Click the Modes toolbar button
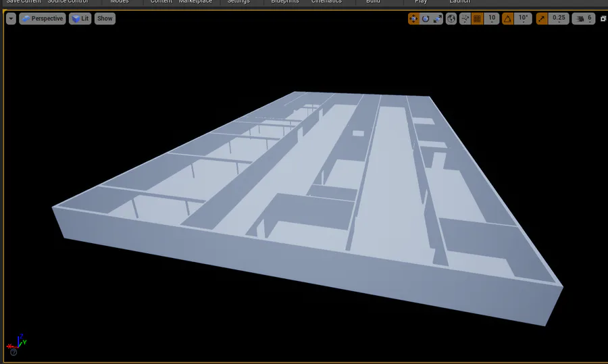The width and height of the screenshot is (608, 364). [120, 2]
